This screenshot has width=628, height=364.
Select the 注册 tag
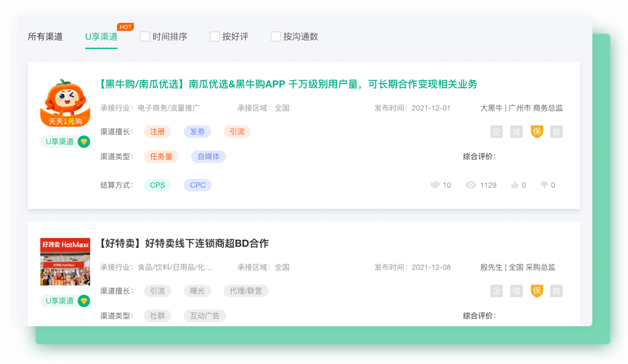pos(157,132)
